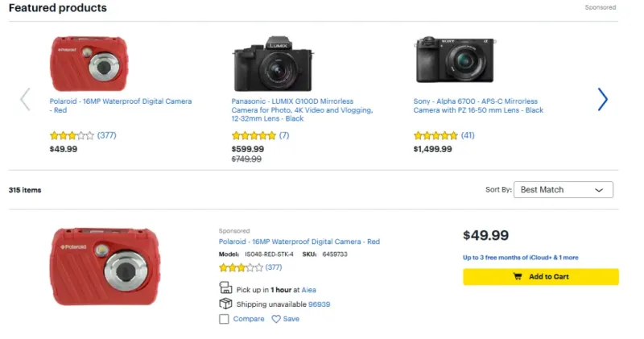644x339 pixels.
Task: Click the previous arrow in Featured products carousel
Action: click(x=25, y=99)
